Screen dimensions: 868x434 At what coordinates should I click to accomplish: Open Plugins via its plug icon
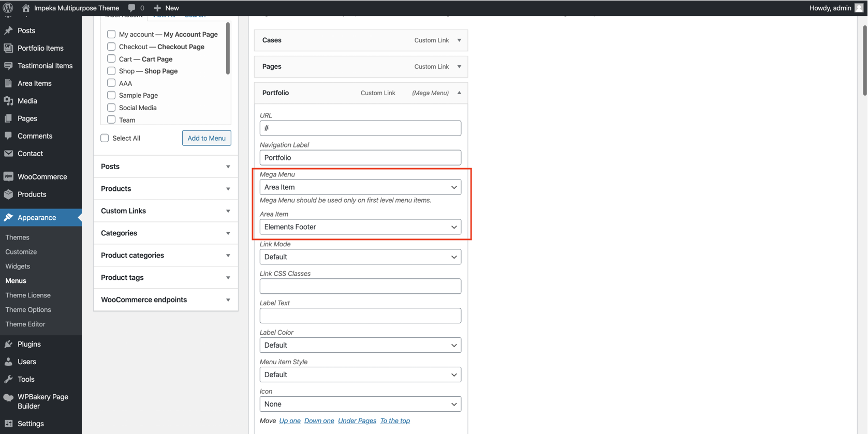8,344
